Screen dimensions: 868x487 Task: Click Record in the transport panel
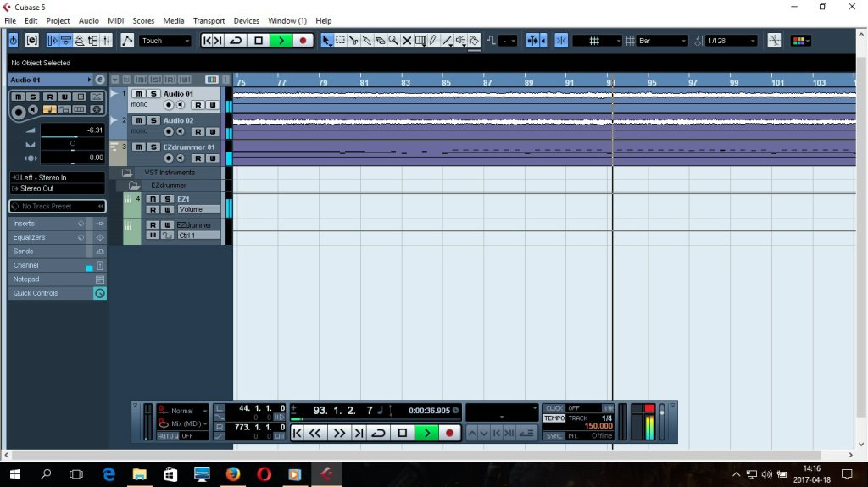[449, 433]
